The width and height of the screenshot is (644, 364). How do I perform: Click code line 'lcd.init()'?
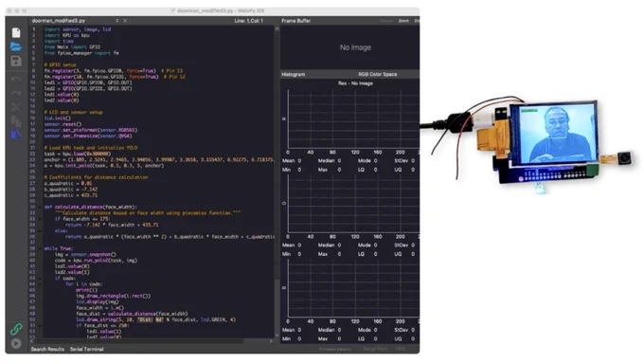click(58, 118)
